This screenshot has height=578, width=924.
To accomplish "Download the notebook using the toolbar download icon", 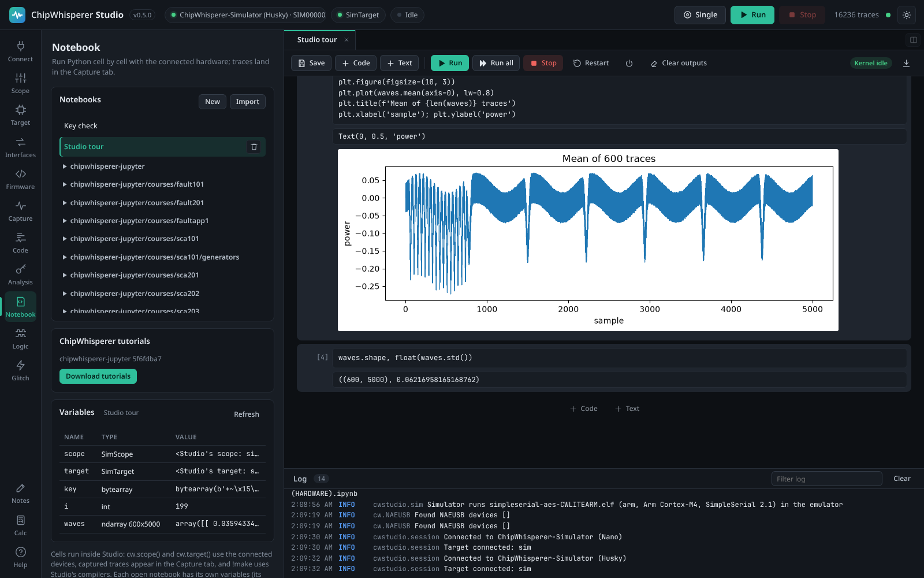I will tap(906, 63).
